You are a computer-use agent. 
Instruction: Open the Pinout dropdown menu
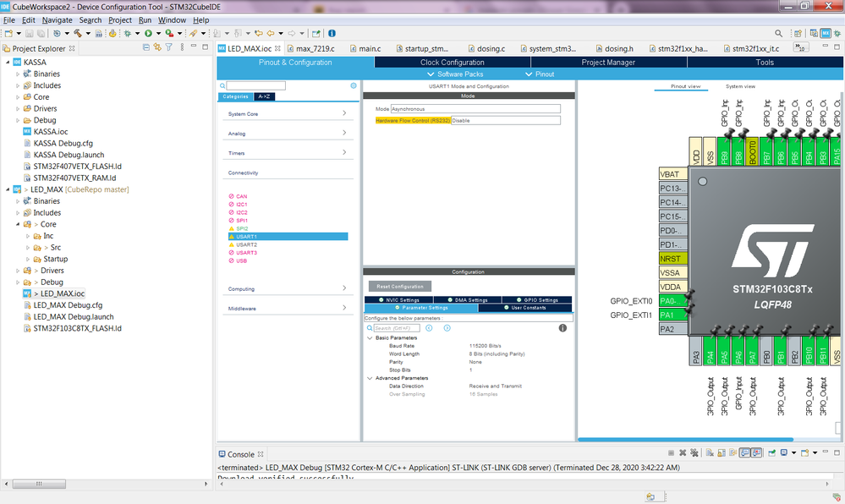point(540,74)
